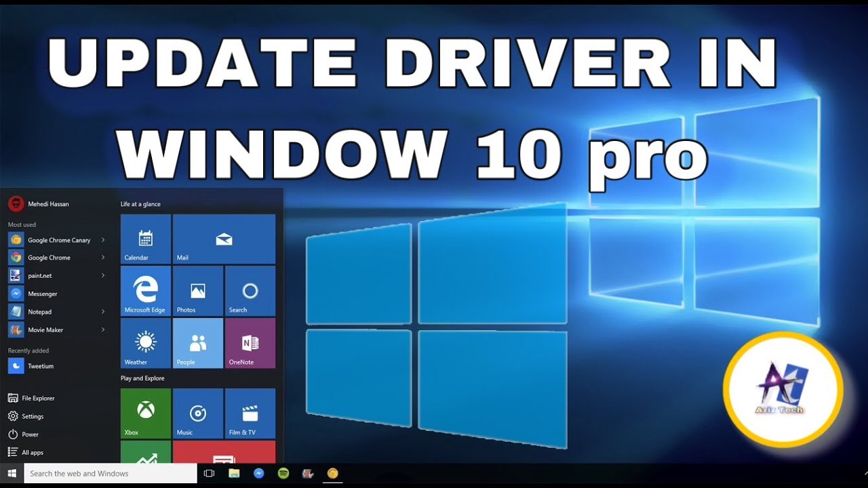Image resolution: width=868 pixels, height=488 pixels.
Task: Open Task View from the taskbar
Action: tap(209, 473)
